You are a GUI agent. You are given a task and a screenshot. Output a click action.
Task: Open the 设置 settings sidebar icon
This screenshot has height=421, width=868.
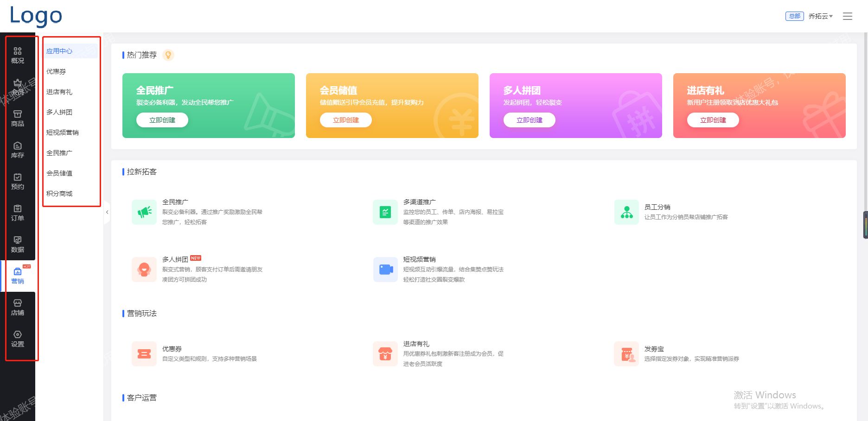pyautogui.click(x=18, y=339)
